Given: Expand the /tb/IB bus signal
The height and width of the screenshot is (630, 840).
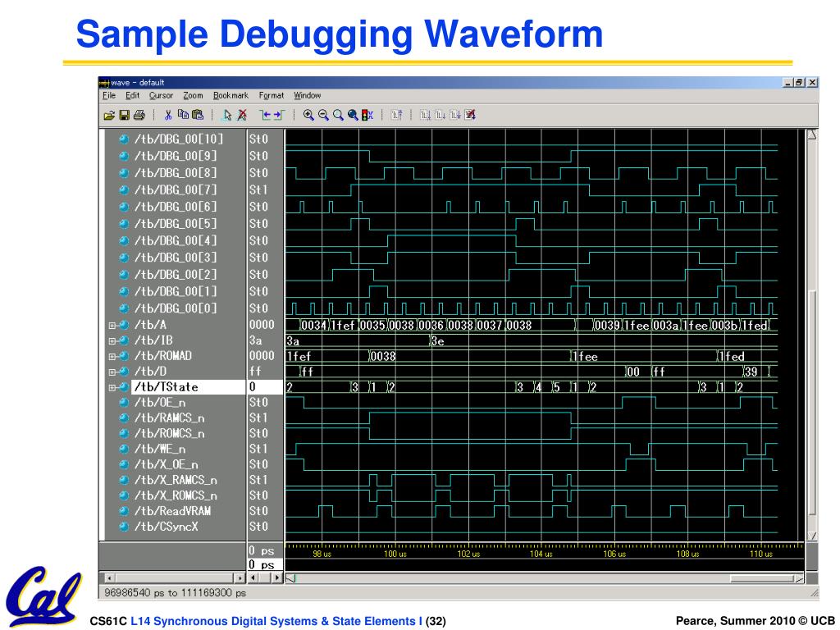Looking at the screenshot, I should tap(112, 340).
